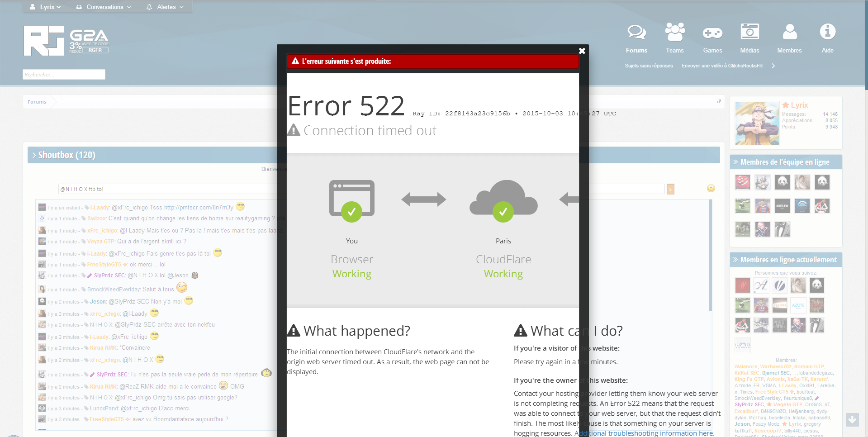Viewport: 868px width, 437px height.
Task: Open the Membres person icon
Action: (790, 32)
